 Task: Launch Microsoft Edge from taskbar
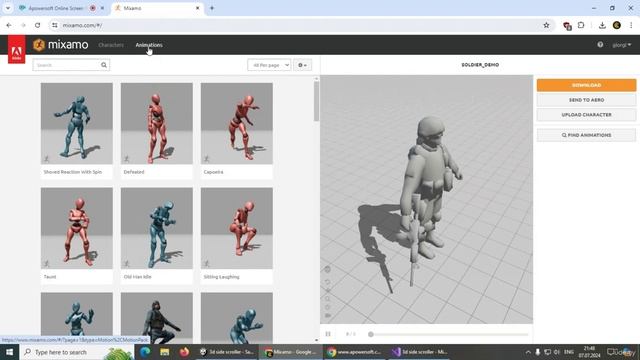pyautogui.click(x=145, y=352)
